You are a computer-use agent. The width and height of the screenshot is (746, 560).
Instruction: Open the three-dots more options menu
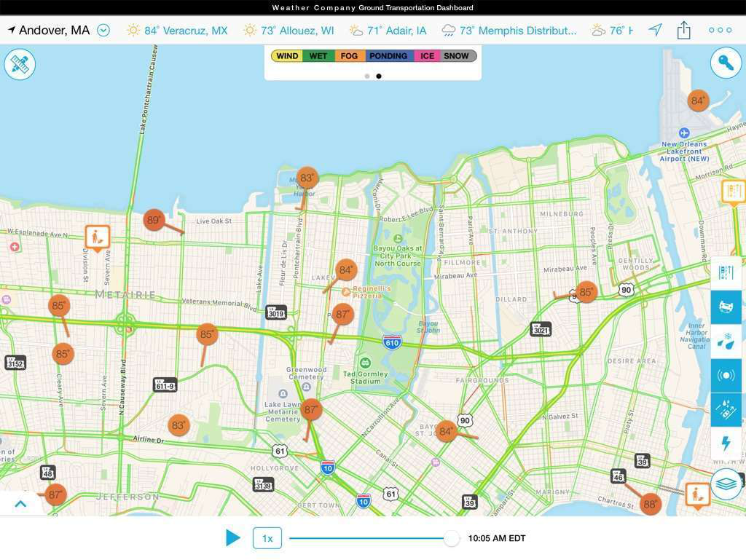(720, 30)
